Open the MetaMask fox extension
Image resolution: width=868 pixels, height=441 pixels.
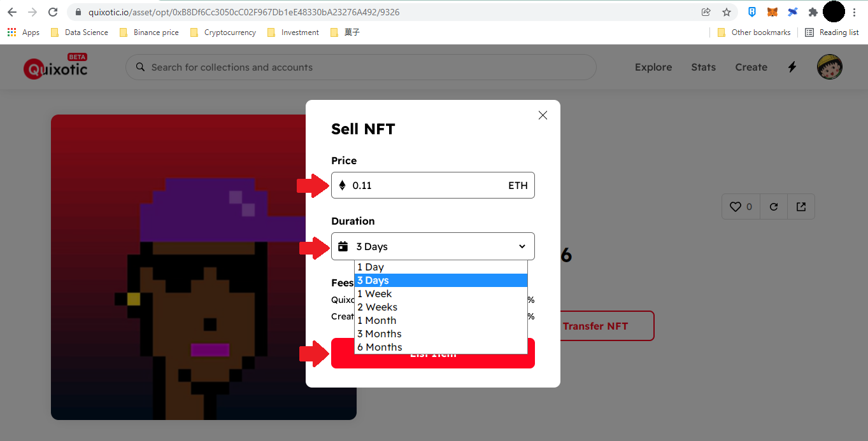click(x=772, y=12)
